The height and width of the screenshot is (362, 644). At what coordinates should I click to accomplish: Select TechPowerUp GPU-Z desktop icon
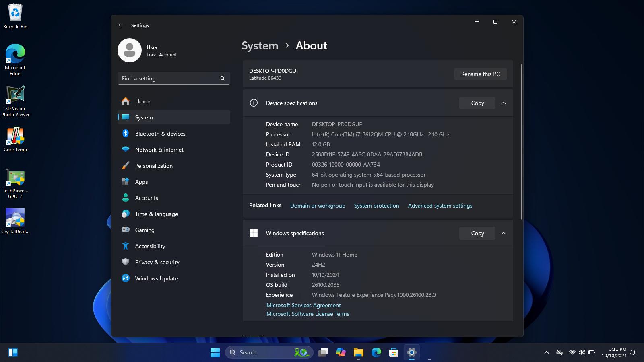[x=15, y=184]
